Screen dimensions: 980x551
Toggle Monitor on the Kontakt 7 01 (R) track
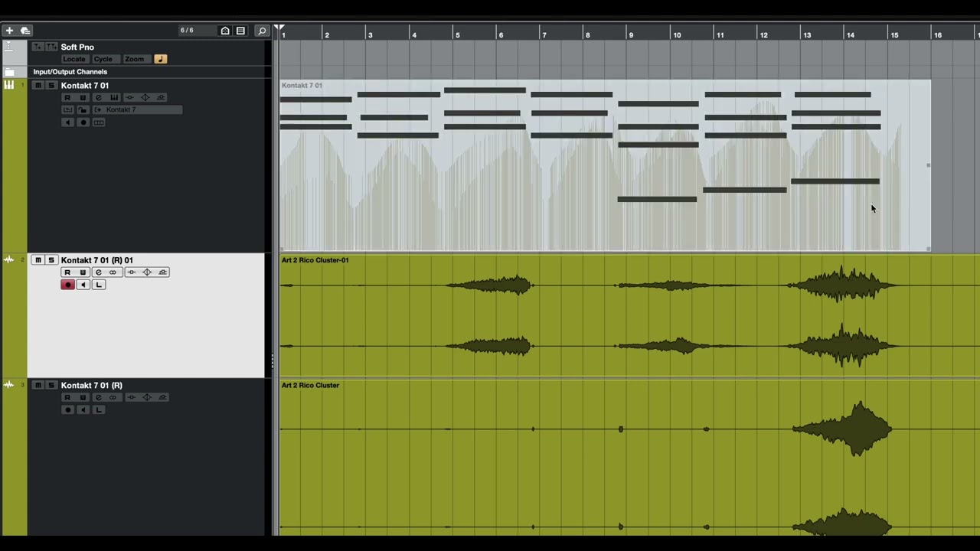pyautogui.click(x=83, y=410)
